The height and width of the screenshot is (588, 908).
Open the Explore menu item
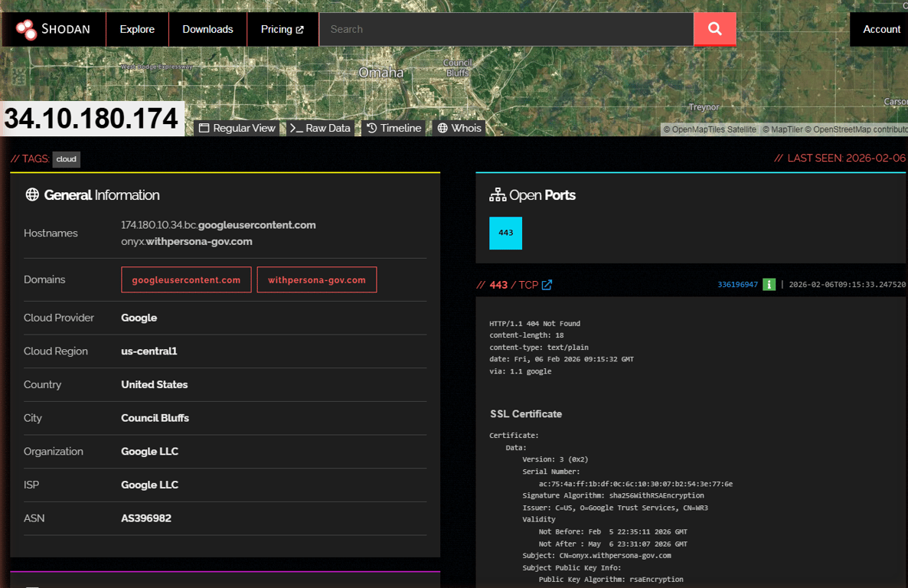point(137,29)
